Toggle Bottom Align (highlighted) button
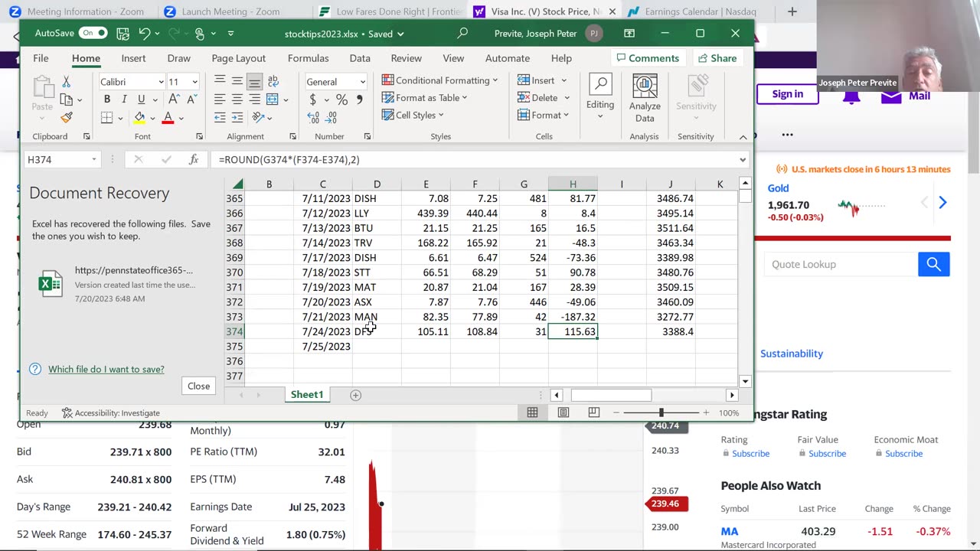 [x=255, y=81]
